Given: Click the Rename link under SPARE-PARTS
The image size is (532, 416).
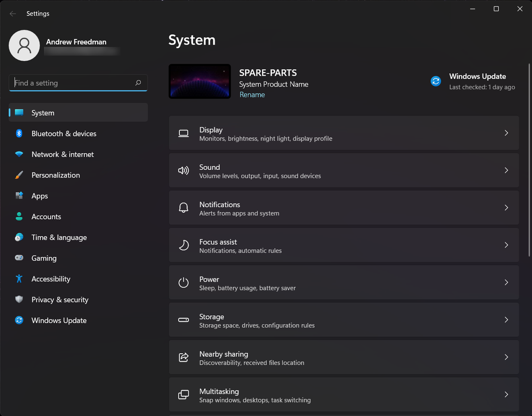Looking at the screenshot, I should (x=252, y=95).
